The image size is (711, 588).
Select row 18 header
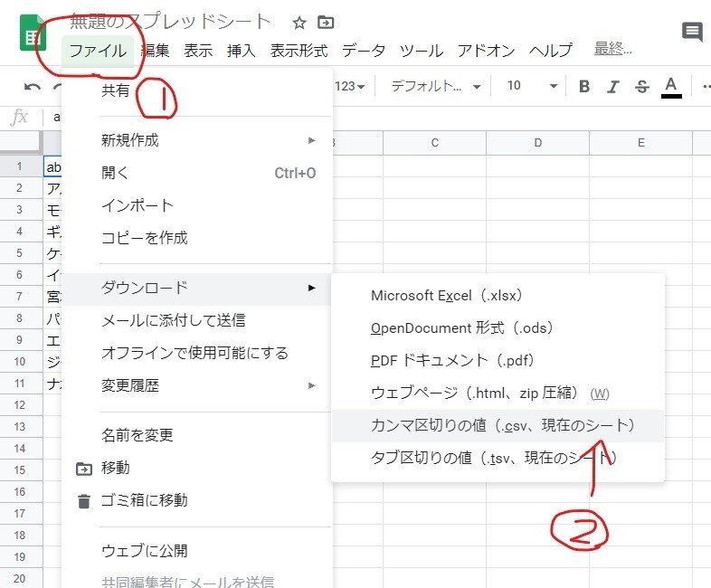tap(21, 536)
